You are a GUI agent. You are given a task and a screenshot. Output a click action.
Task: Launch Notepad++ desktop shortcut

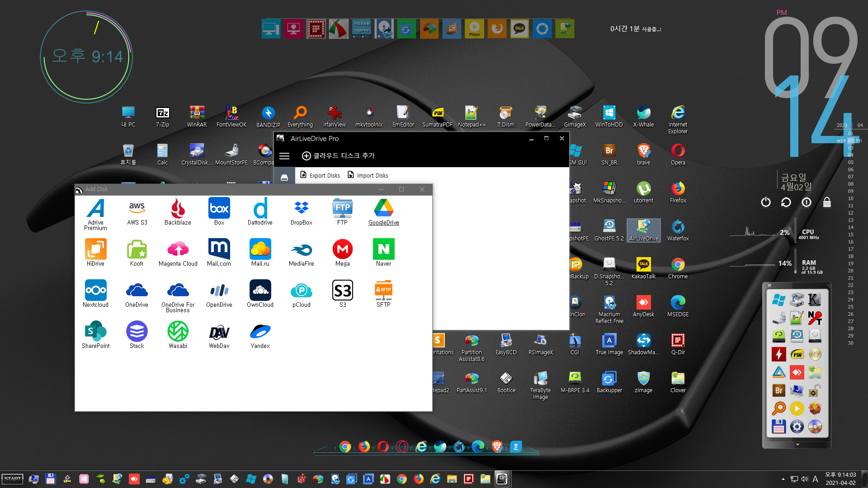click(x=472, y=117)
